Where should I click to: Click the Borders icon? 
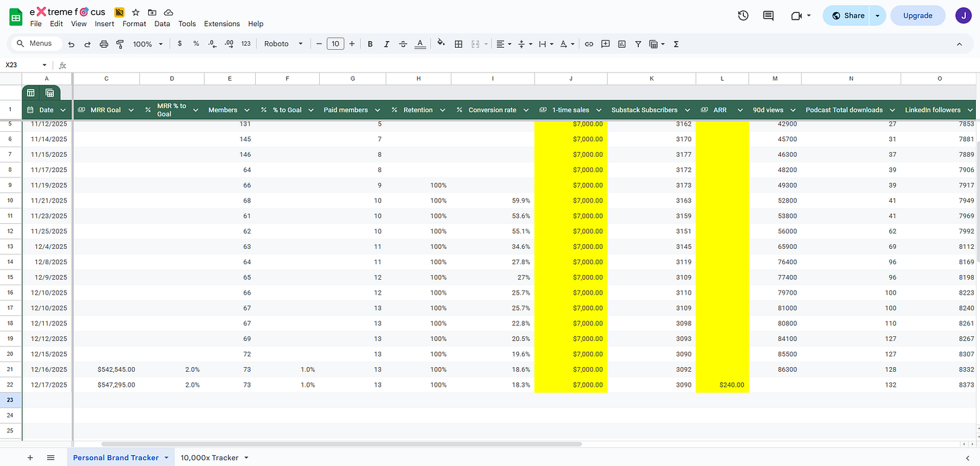[458, 44]
